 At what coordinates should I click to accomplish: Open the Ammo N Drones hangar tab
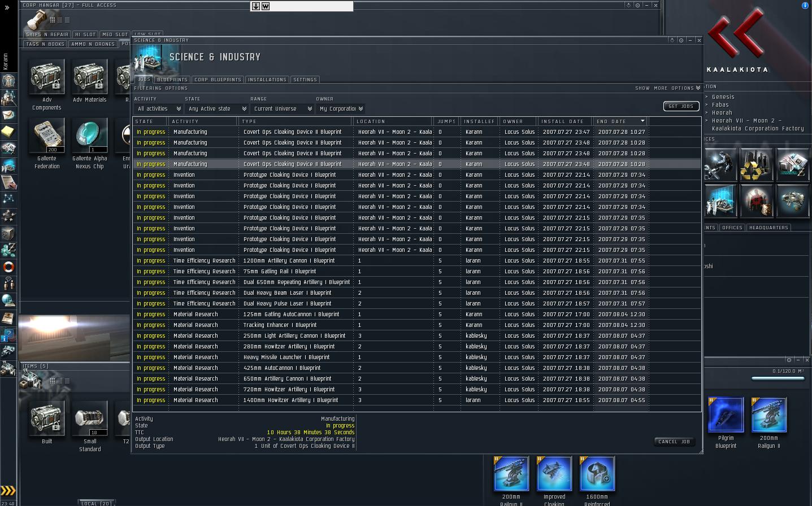point(94,44)
